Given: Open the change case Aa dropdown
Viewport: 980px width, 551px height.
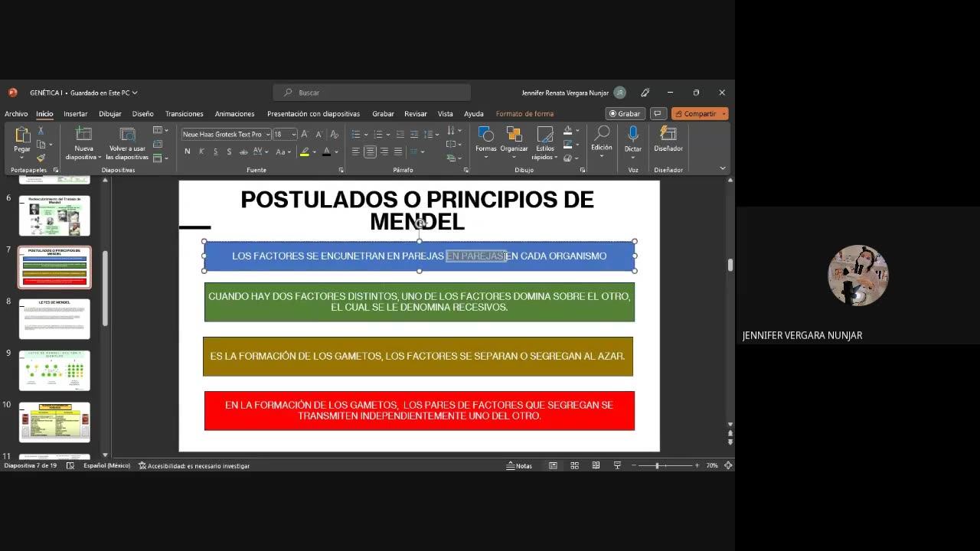Looking at the screenshot, I should coord(284,152).
